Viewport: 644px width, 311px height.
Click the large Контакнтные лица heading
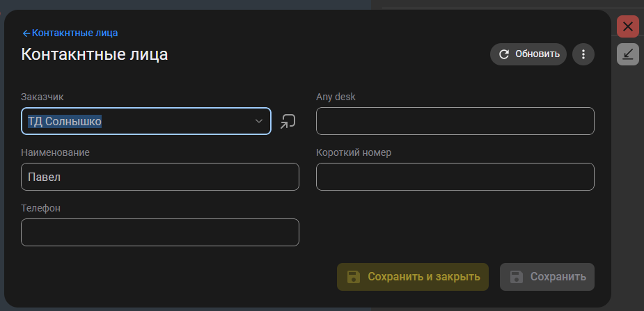pos(95,54)
